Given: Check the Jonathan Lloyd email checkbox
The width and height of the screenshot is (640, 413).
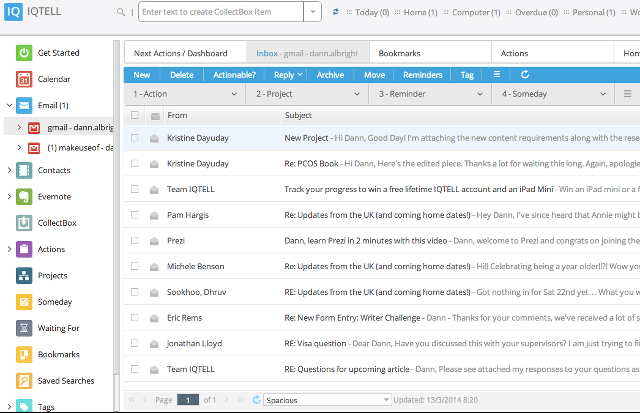Looking at the screenshot, I should (135, 343).
